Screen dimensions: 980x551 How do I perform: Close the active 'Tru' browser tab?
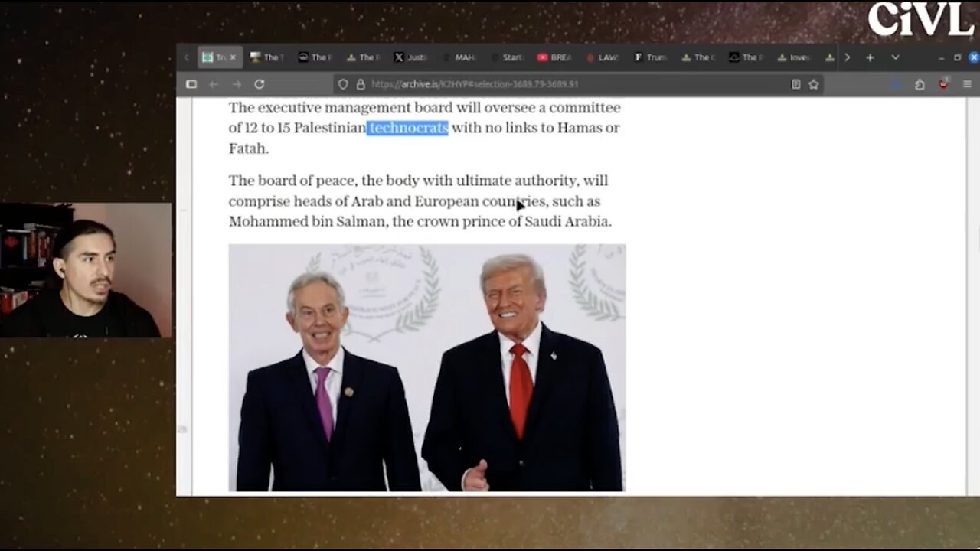[234, 57]
